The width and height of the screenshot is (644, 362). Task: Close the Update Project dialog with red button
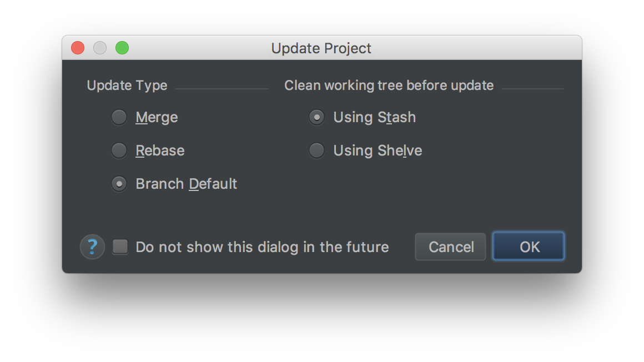[x=78, y=48]
